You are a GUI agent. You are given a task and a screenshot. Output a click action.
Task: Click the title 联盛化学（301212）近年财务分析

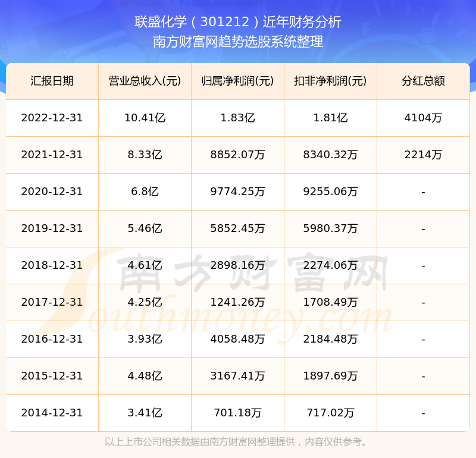tap(237, 22)
